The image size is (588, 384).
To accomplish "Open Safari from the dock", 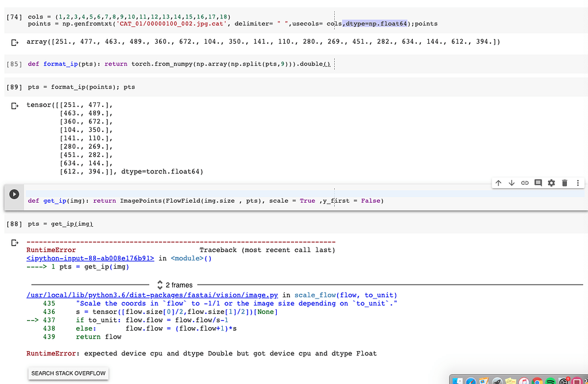I will 471,381.
